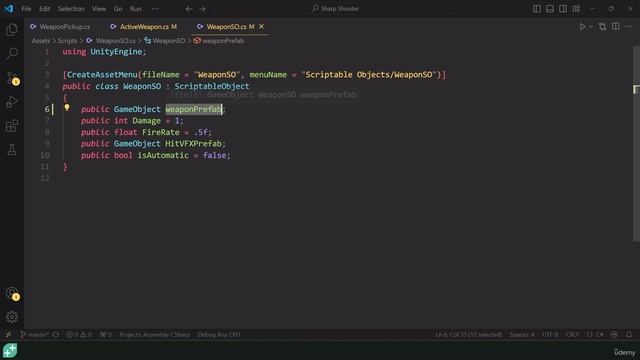Switch to the ActiveWeapon.cs tab
This screenshot has width=640, height=360.
(x=144, y=27)
